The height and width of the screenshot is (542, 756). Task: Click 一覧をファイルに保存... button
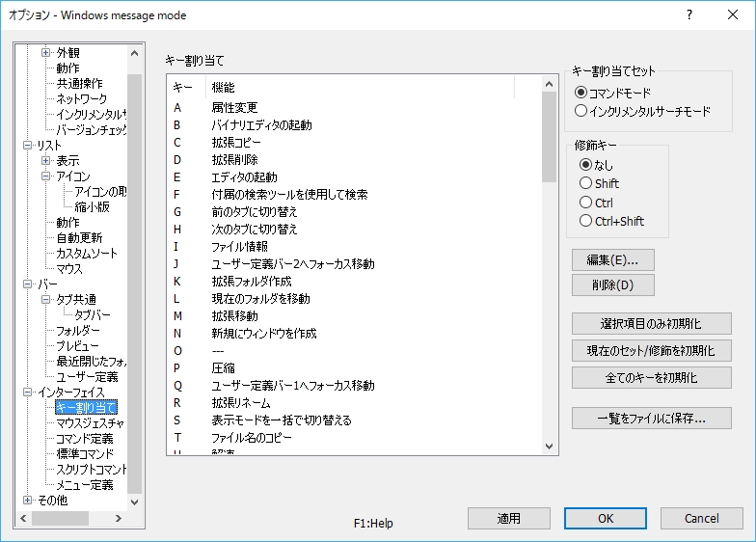pos(652,419)
